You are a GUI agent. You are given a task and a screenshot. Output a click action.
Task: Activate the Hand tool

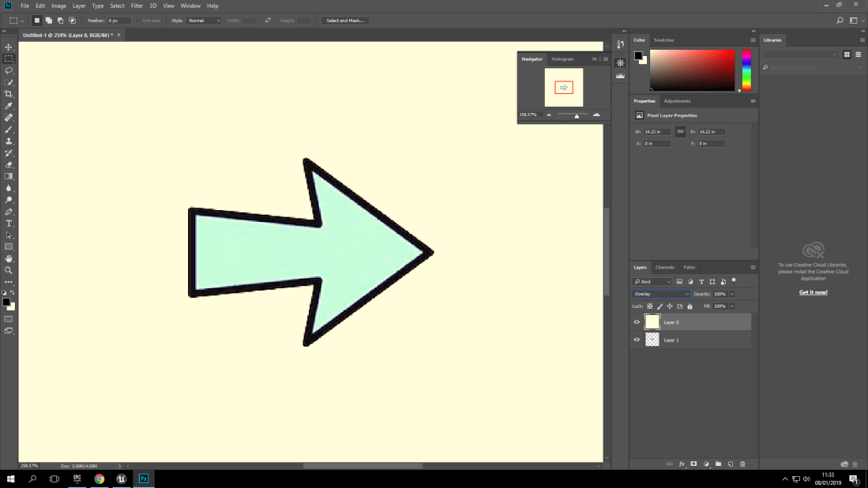[x=9, y=258]
